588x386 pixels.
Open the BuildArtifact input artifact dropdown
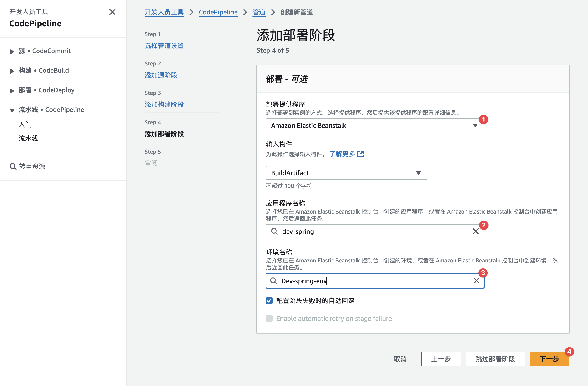click(346, 173)
